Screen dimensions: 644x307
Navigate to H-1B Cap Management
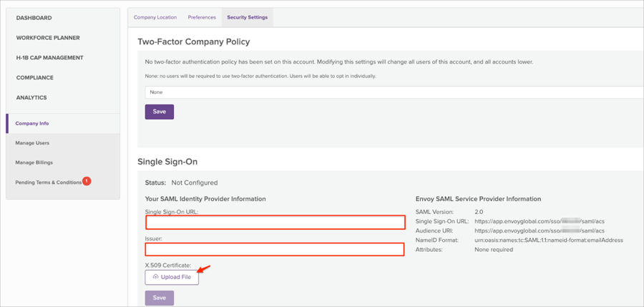click(x=49, y=58)
